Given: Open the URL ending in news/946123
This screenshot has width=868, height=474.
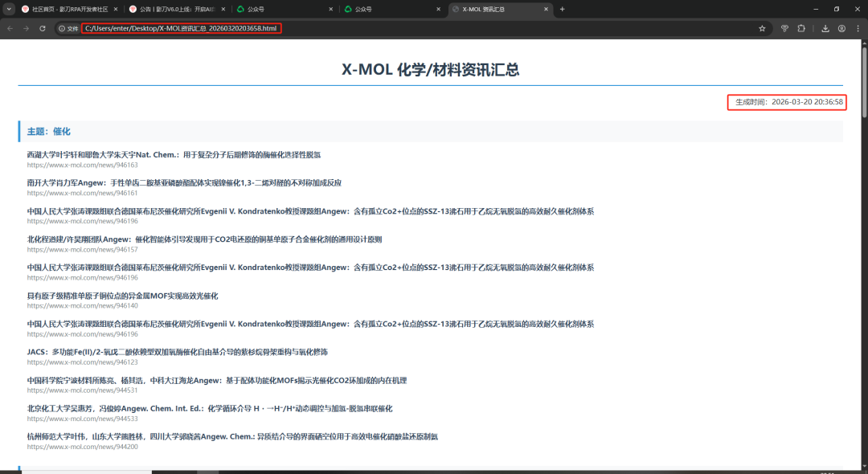Looking at the screenshot, I should (x=83, y=362).
